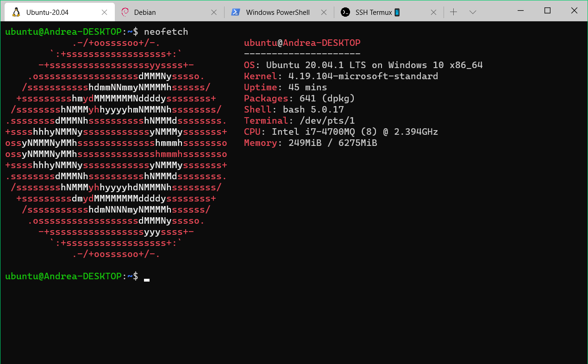Click the 'Memory: 249MiB / 6275MiB' line

click(311, 143)
